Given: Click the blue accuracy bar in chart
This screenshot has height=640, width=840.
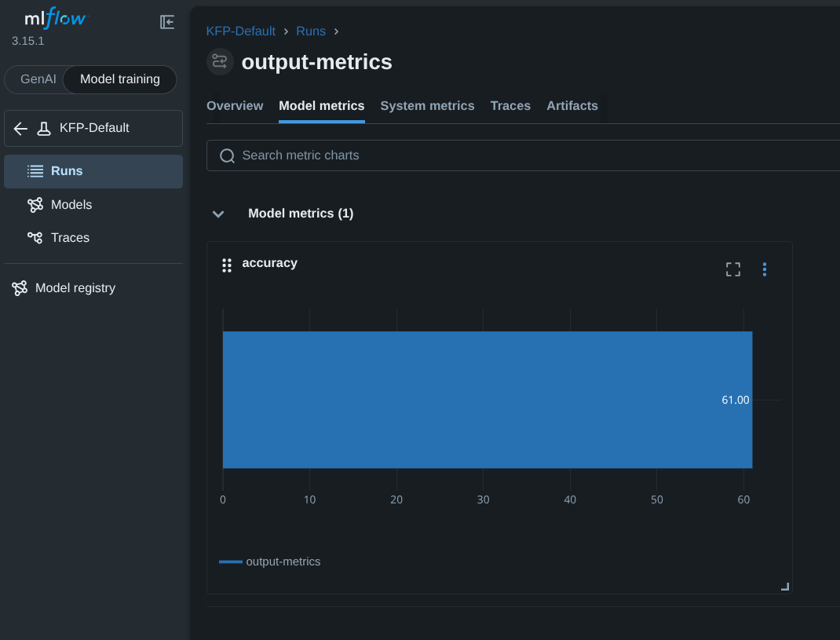Looking at the screenshot, I should (x=487, y=400).
